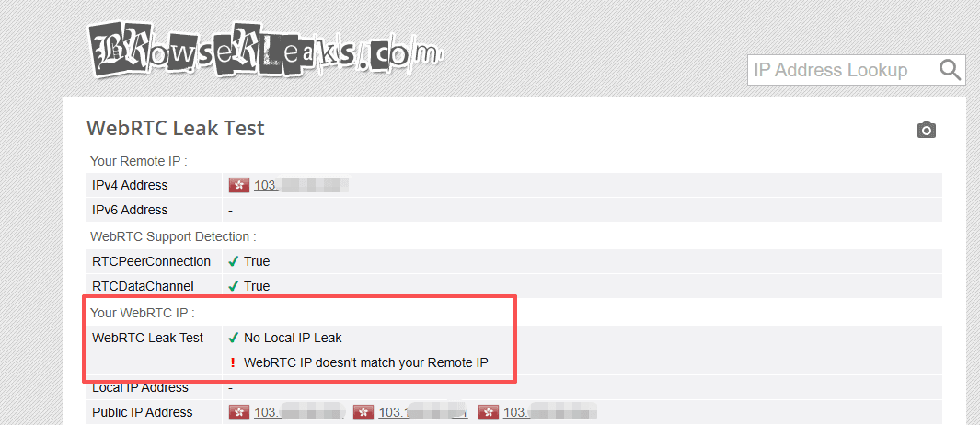Click the Hong Kong flag beside IPv4 Address

click(x=238, y=185)
